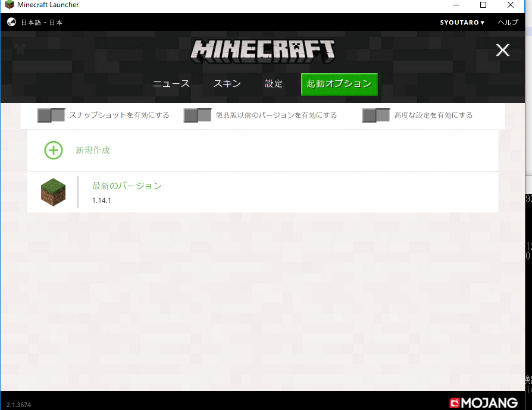532x410 pixels.
Task: Turn on 高度な設定を有効にする toggle
Action: 376,115
